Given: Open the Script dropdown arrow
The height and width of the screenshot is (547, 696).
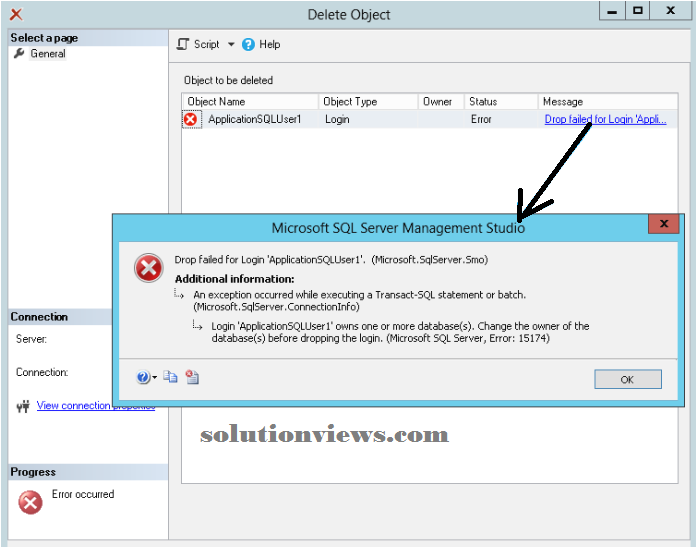Looking at the screenshot, I should [x=231, y=44].
